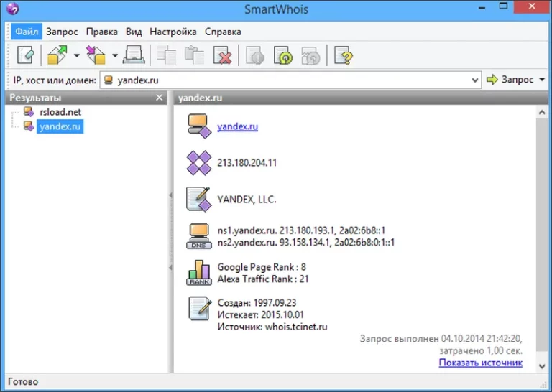Expand the save icon dropdown arrow
This screenshot has width=552, height=392.
coord(114,55)
